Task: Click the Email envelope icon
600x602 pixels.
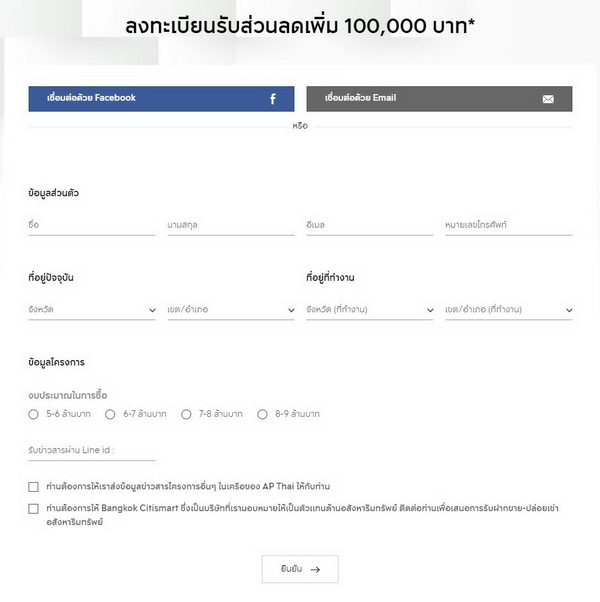Action: [x=548, y=99]
